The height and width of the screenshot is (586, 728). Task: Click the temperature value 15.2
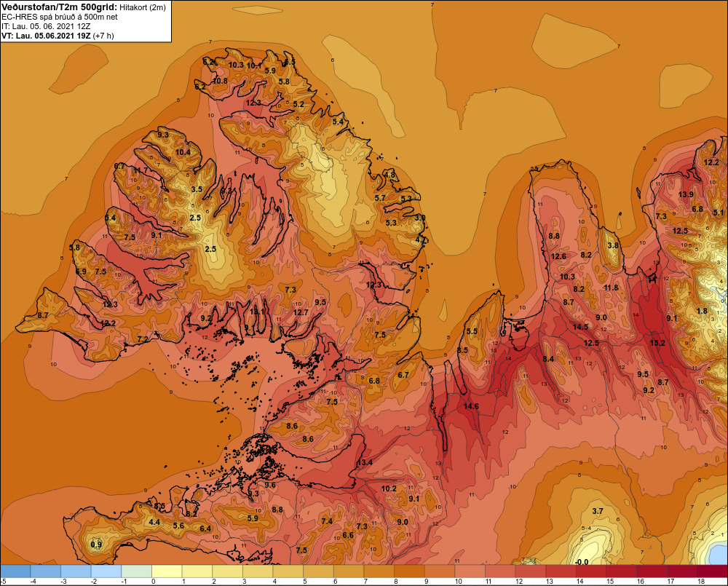click(x=657, y=343)
